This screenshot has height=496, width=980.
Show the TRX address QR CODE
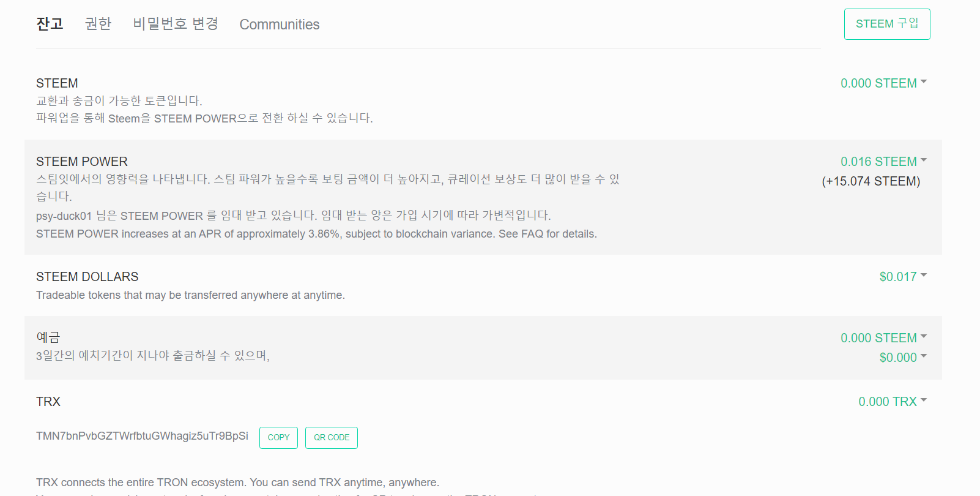coord(332,438)
